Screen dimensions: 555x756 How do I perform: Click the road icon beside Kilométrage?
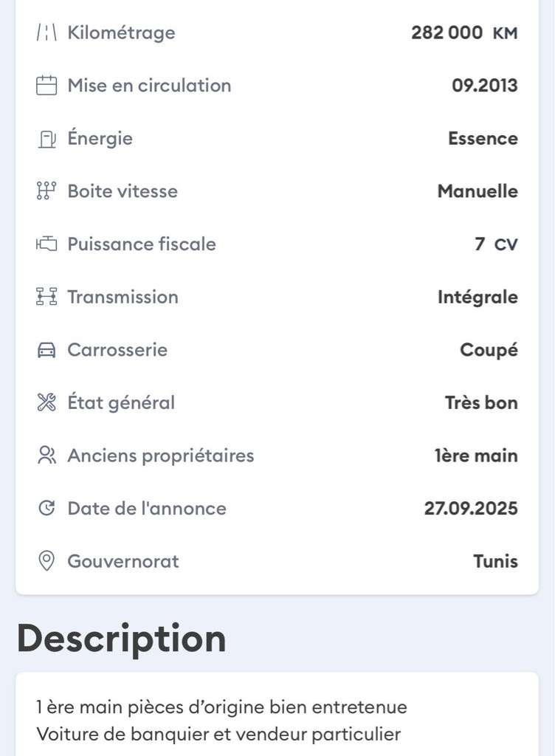tap(46, 32)
